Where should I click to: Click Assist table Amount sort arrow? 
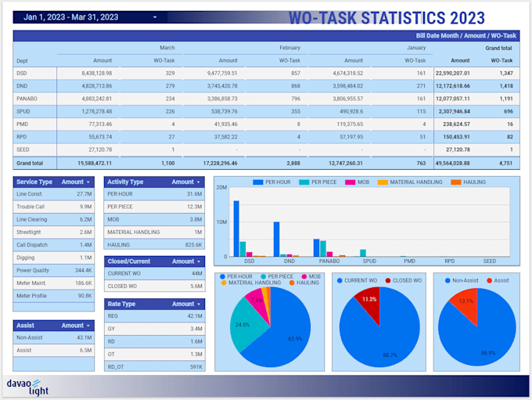coord(88,326)
